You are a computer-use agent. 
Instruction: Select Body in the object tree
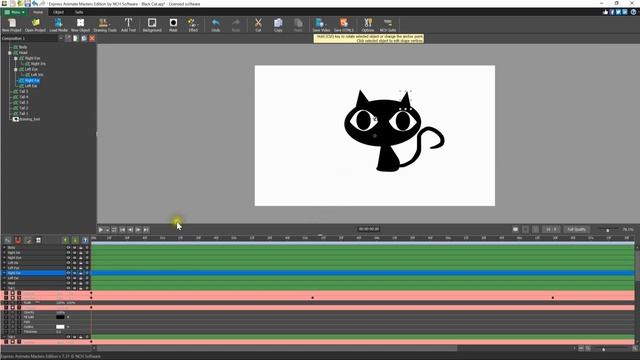[x=23, y=47]
